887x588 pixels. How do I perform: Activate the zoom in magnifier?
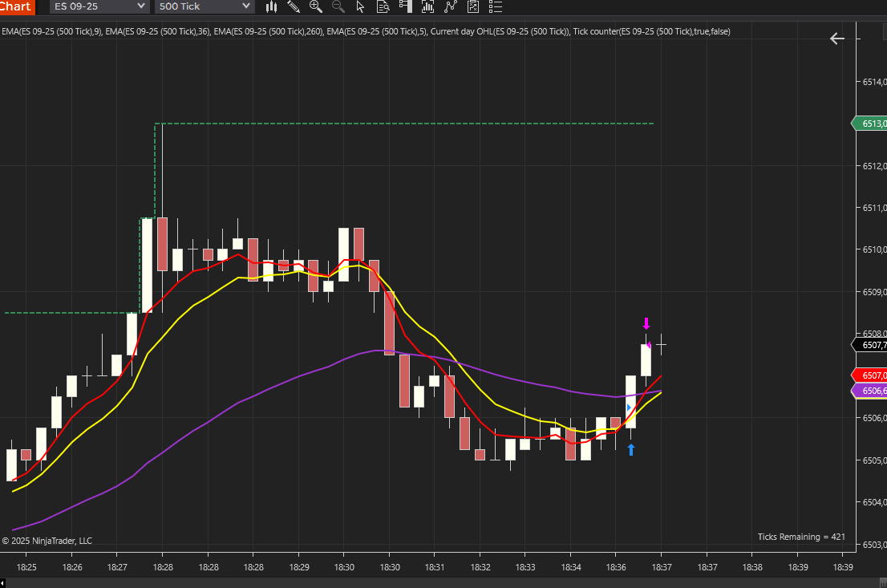(x=316, y=6)
